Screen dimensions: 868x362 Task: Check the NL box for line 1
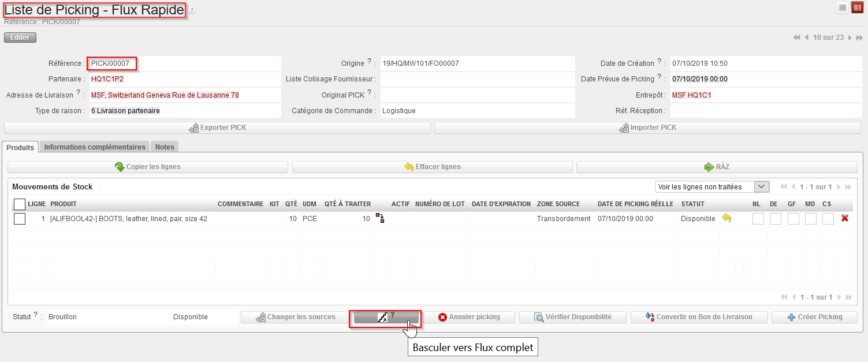pyautogui.click(x=758, y=219)
